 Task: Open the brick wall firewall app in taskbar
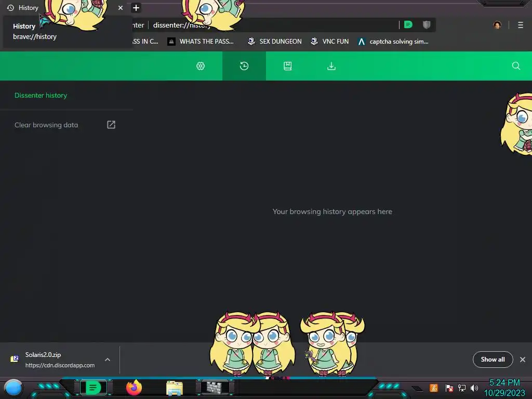[x=214, y=388]
